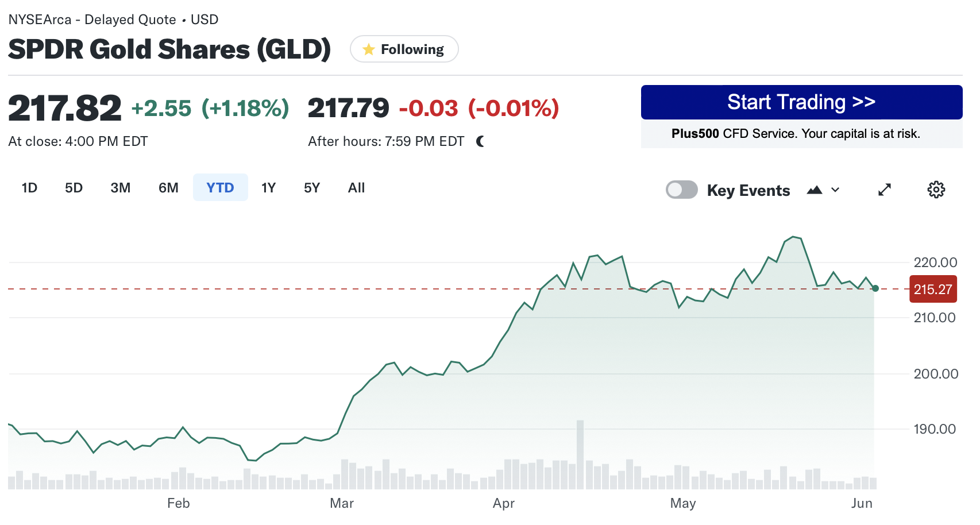
Task: Click the star icon in Following button
Action: pos(369,49)
